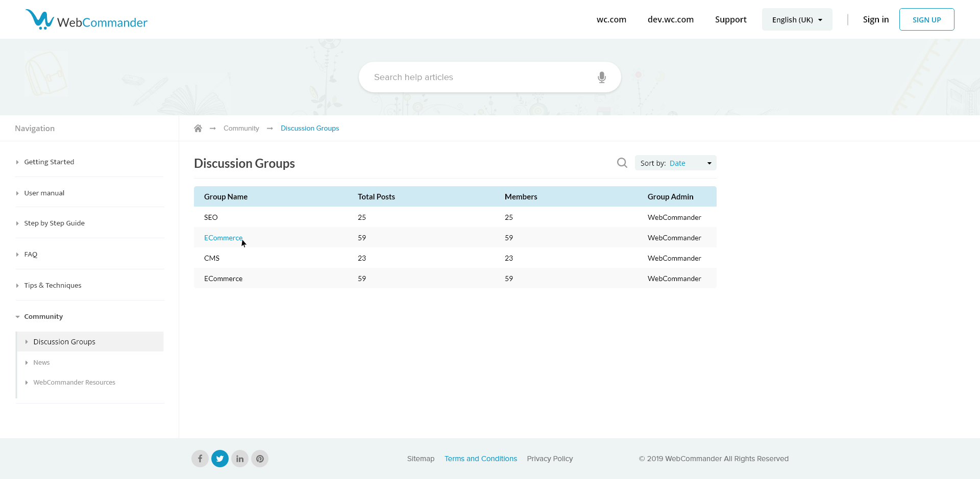Click the microphone voice search icon
The height and width of the screenshot is (479, 980).
[602, 78]
